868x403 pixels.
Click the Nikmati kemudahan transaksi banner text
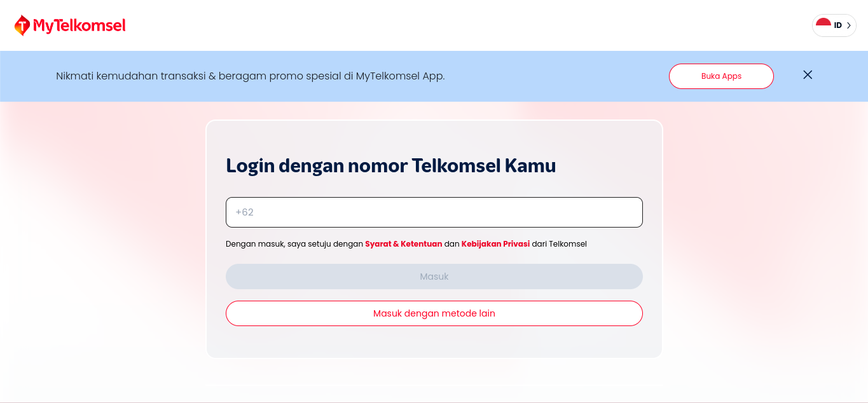pos(250,76)
